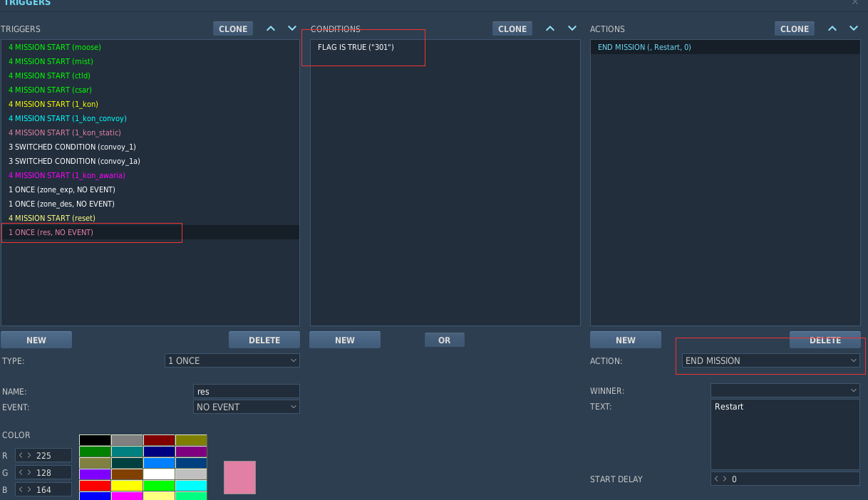Close the Triggers window
The width and height of the screenshot is (868, 500).
(855, 3)
